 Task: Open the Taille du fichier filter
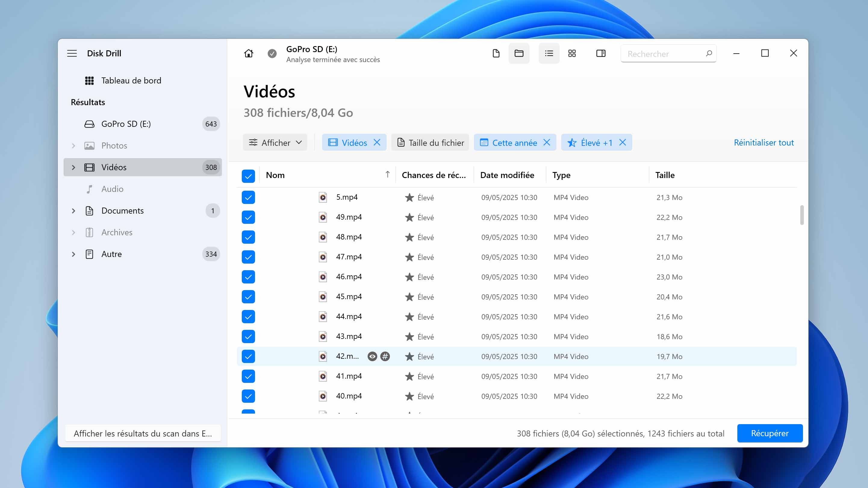[430, 143]
